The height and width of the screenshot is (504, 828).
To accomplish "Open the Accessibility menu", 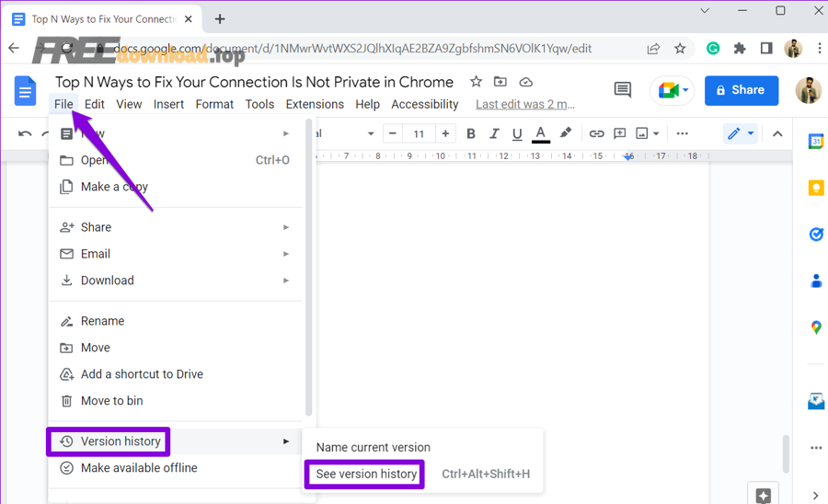I will [x=424, y=105].
